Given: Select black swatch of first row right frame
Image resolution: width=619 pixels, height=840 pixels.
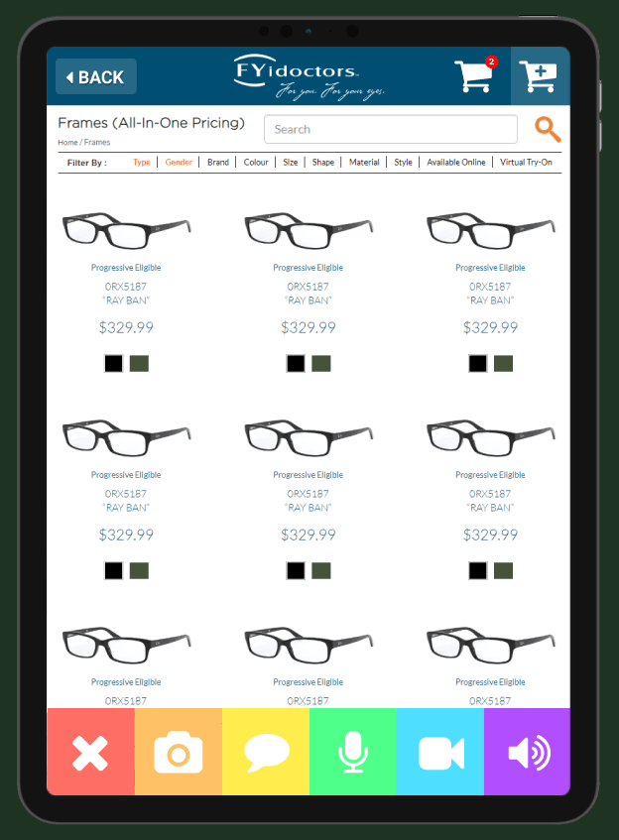Looking at the screenshot, I should [x=478, y=364].
